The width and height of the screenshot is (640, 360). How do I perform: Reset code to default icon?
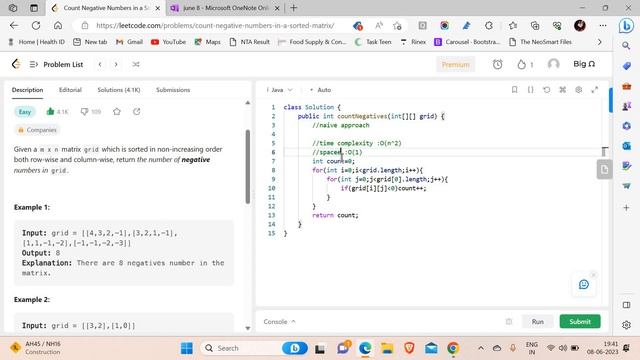coord(547,90)
